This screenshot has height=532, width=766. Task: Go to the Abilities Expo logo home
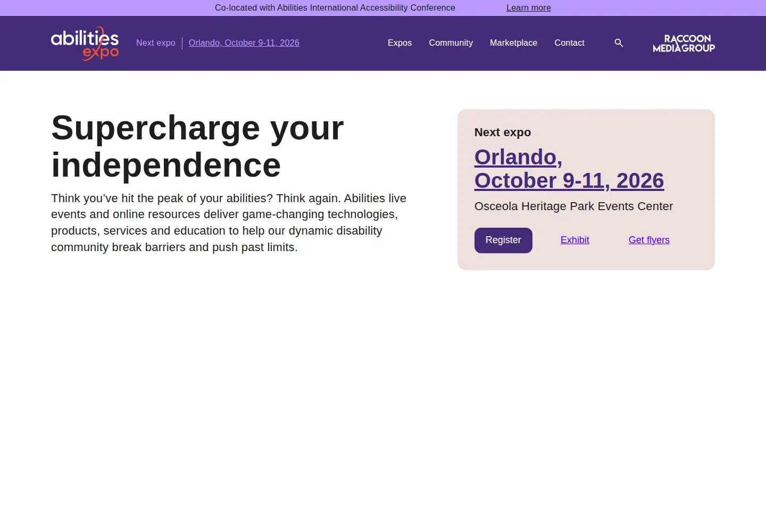pyautogui.click(x=85, y=43)
